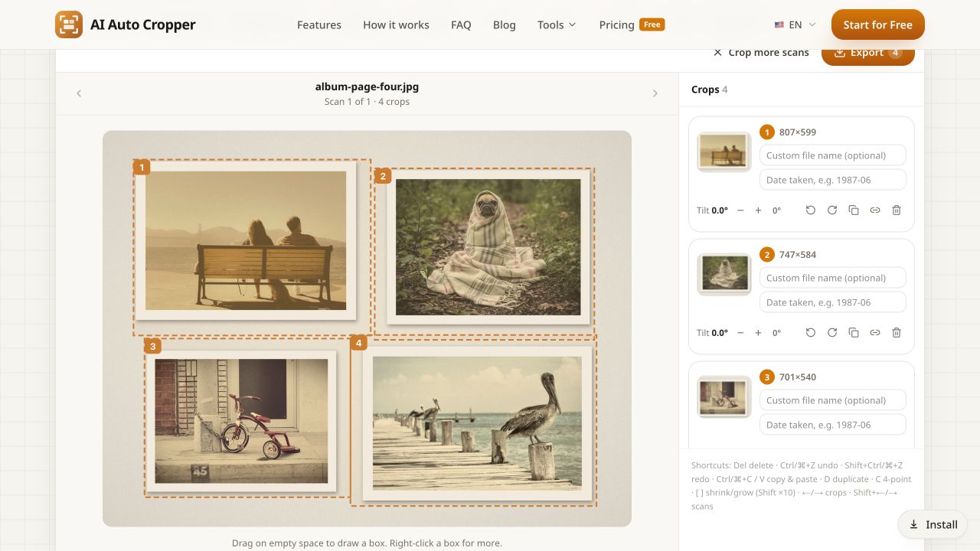Viewport: 980px width, 551px height.
Task: Increase tilt of crop 1
Action: point(758,210)
